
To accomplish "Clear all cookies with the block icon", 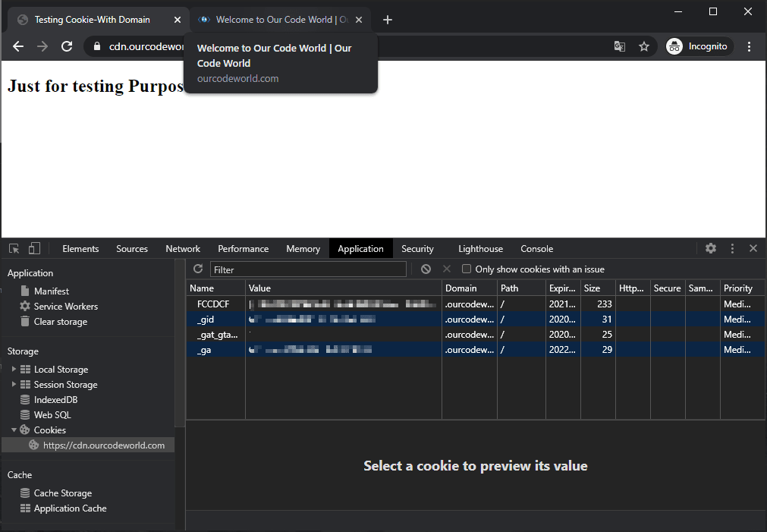I will click(x=426, y=269).
